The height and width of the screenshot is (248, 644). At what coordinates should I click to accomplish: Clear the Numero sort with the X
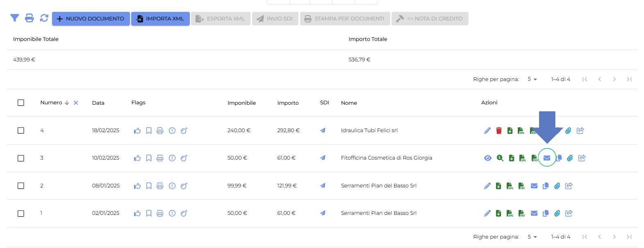pos(76,103)
